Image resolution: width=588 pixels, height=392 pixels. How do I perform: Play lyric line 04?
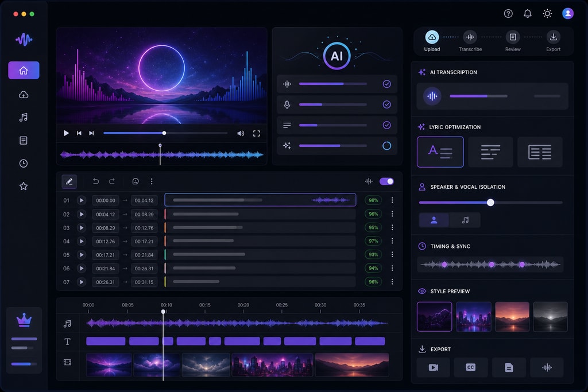pos(82,242)
